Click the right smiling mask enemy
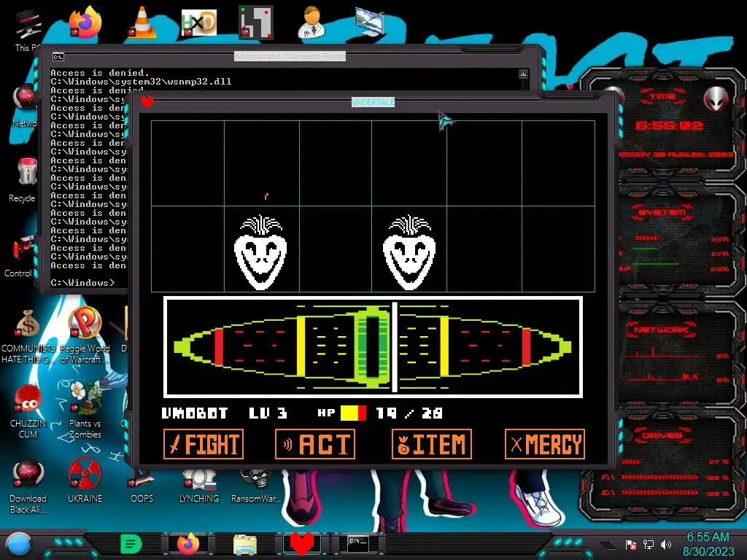This screenshot has height=560, width=747. point(409,253)
